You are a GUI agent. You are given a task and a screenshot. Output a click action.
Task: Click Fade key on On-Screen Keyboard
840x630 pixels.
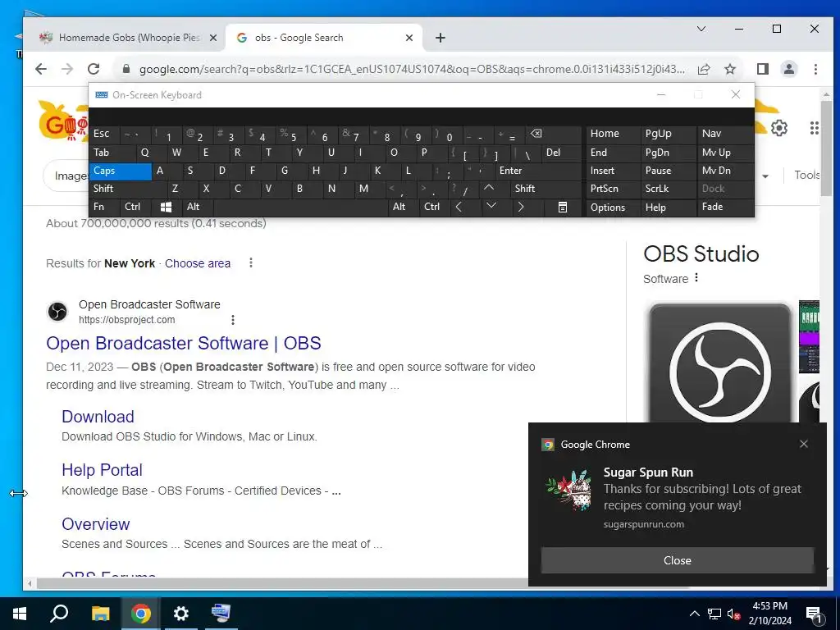[725, 207]
